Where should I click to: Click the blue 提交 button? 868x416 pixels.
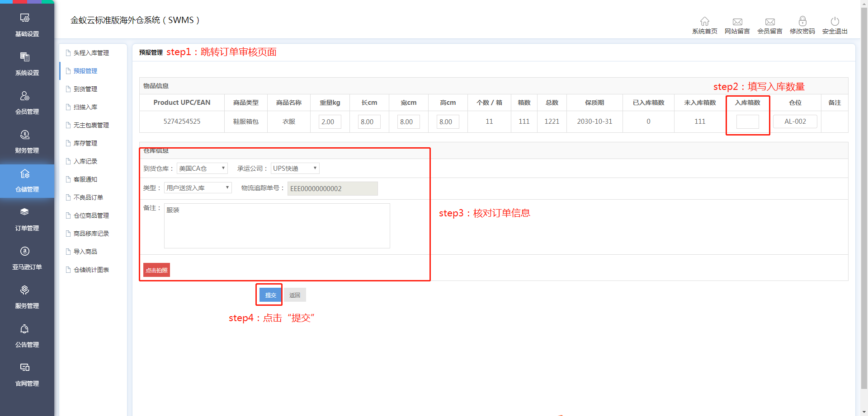point(270,295)
